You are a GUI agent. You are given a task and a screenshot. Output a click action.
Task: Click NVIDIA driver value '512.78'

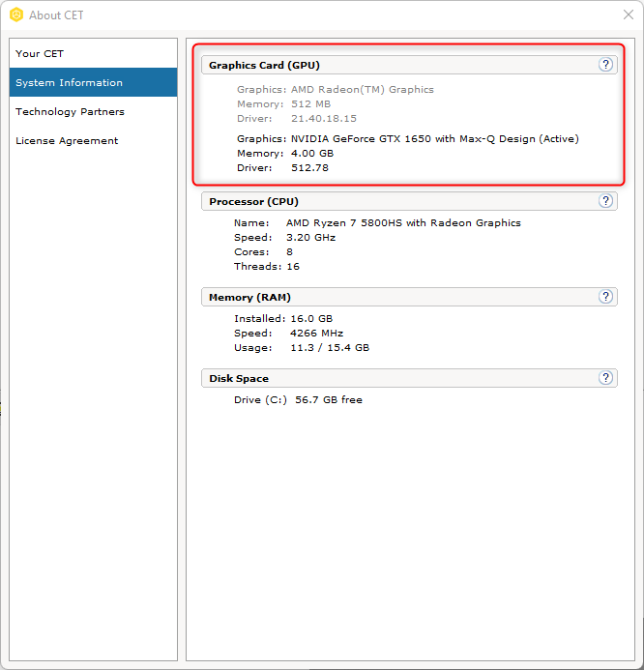pos(309,168)
